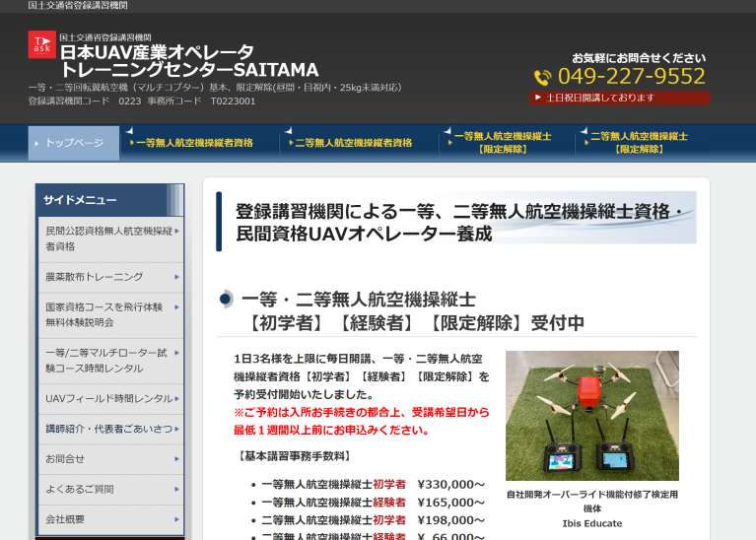Viewport: 756px width, 540px height.
Task: Click the caption Ibis Educate
Action: click(x=592, y=523)
